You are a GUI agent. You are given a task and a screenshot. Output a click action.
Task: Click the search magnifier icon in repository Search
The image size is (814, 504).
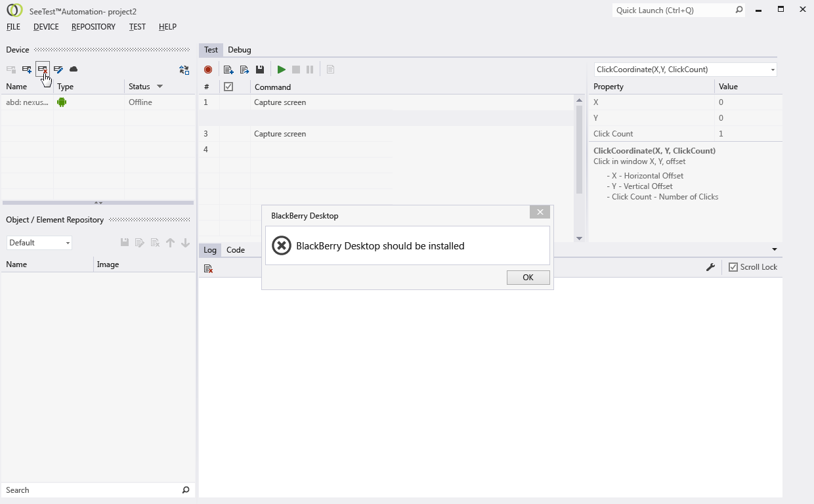[x=186, y=490]
